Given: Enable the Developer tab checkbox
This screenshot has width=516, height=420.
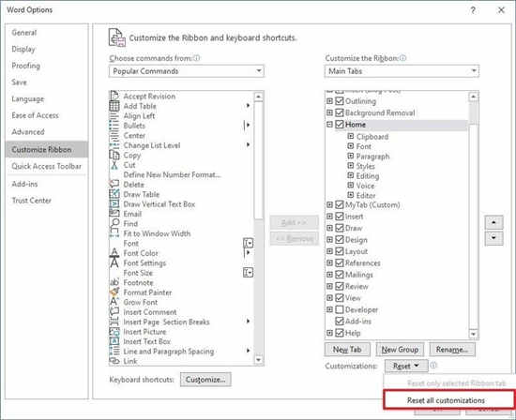Looking at the screenshot, I should tap(340, 309).
